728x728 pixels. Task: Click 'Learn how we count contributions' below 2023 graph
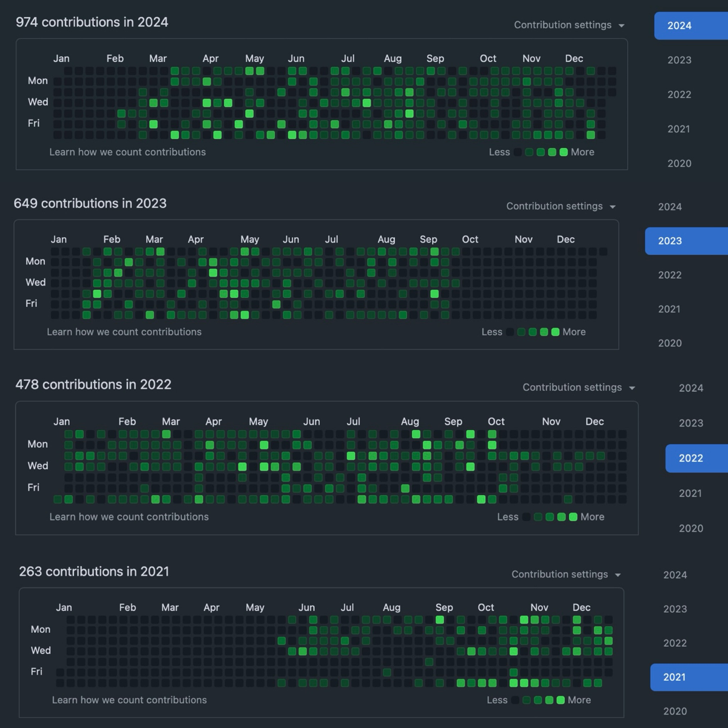[124, 332]
